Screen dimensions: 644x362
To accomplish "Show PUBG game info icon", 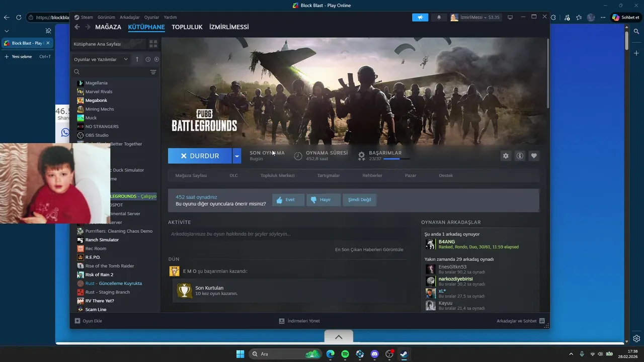I will click(520, 156).
